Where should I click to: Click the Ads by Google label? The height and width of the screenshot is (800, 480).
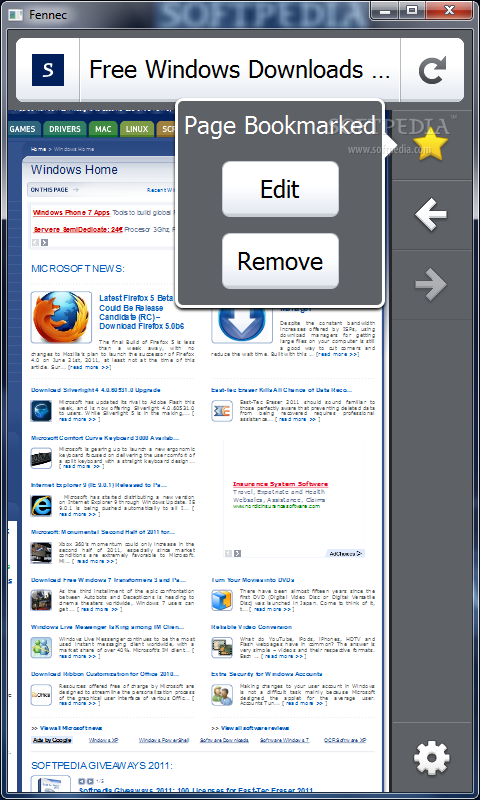(x=52, y=740)
